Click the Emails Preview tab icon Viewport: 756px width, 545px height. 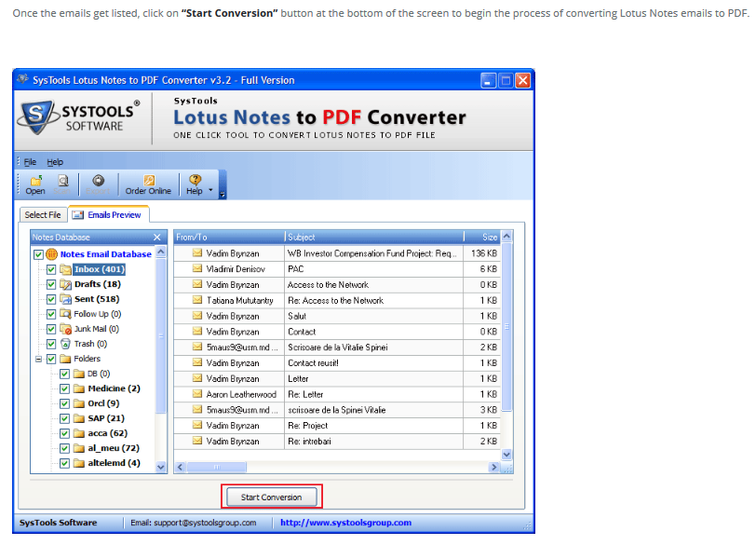[77, 214]
